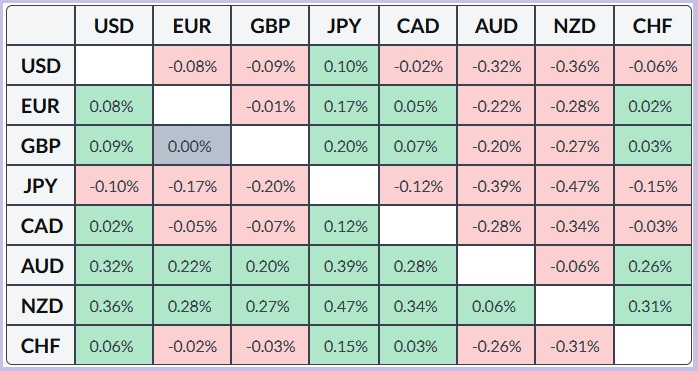Click the JPY row header
The height and width of the screenshot is (371, 698).
pos(41,186)
